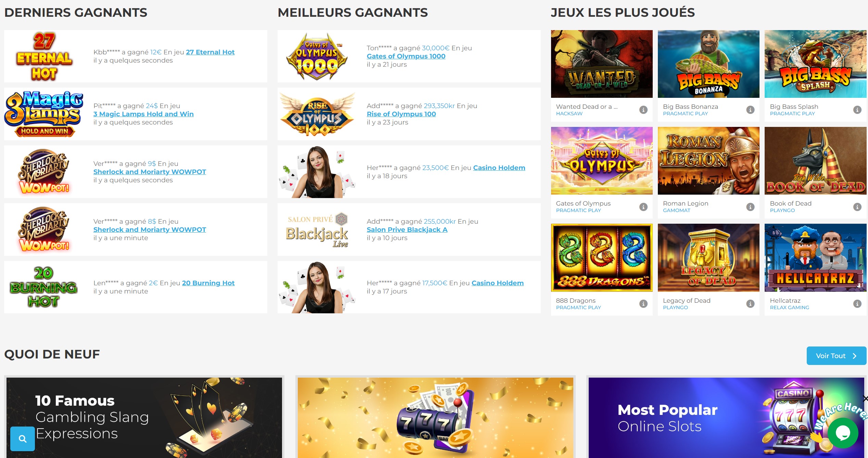
Task: Open info icon for Big Bass Bonanza
Action: [750, 110]
